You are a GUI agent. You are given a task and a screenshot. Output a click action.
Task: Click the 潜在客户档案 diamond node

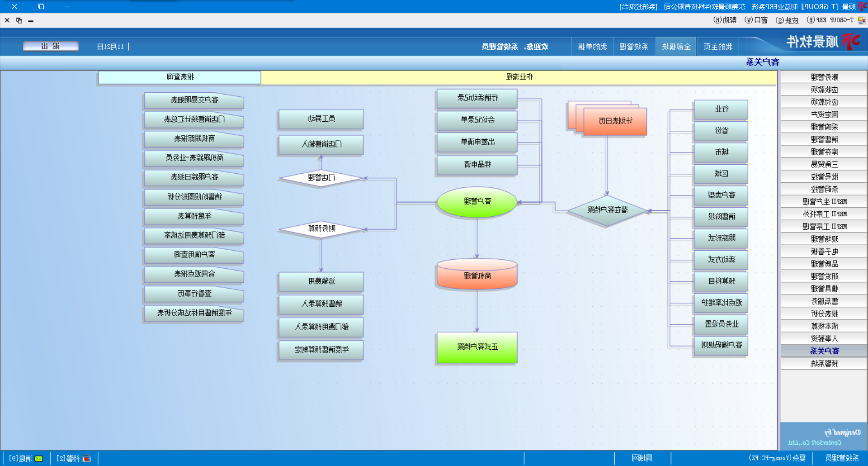pos(607,210)
